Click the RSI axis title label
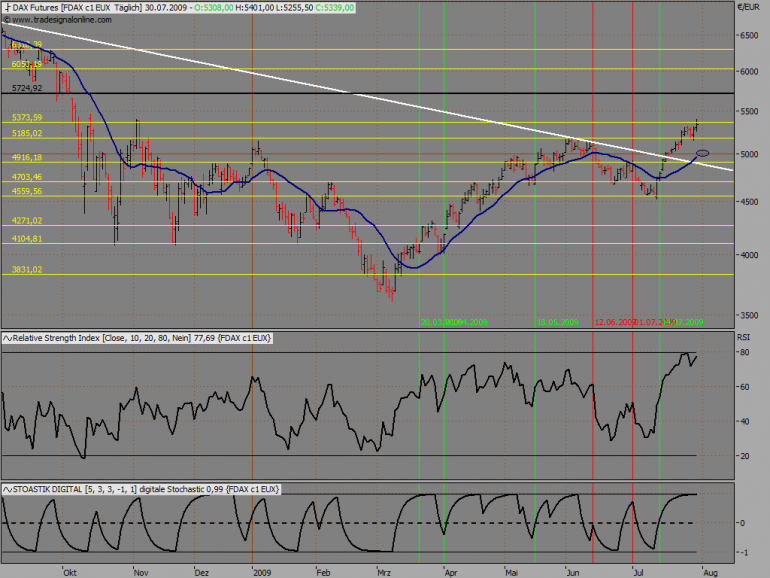This screenshot has height=578, width=770. click(743, 337)
